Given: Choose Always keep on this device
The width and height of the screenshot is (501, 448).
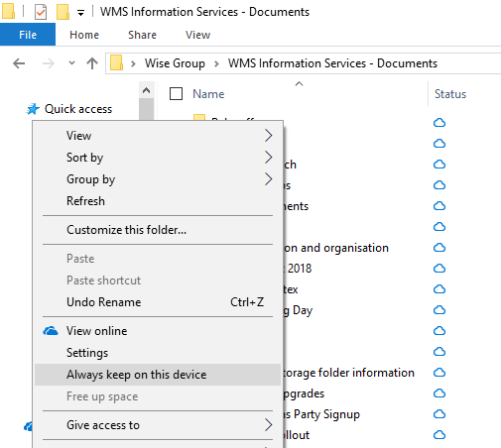Looking at the screenshot, I should 158,375.
